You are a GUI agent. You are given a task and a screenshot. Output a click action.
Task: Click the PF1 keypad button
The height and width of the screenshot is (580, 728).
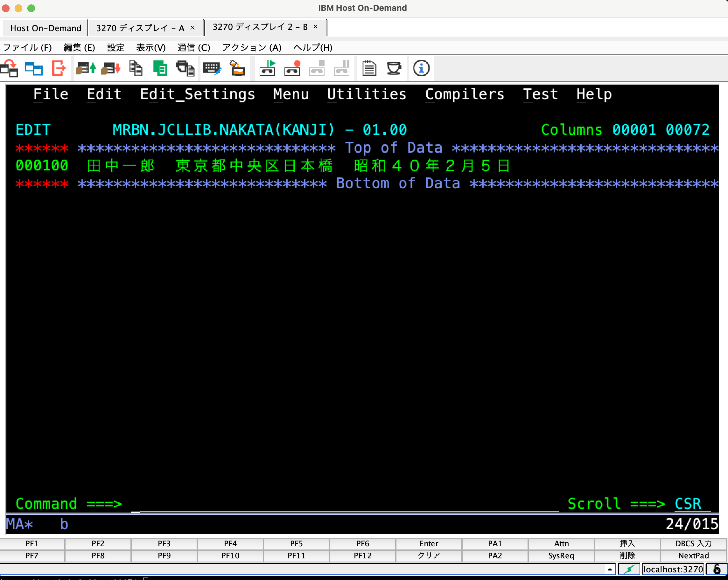point(32,543)
